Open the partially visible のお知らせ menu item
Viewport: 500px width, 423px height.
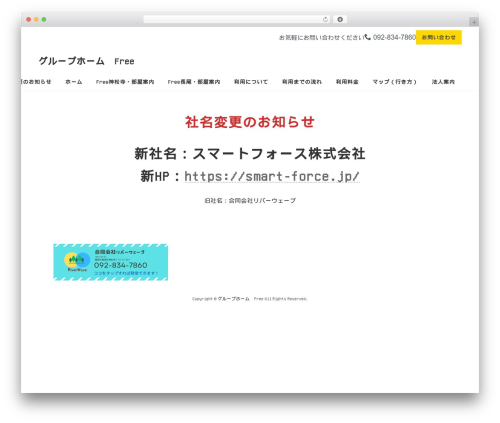pyautogui.click(x=36, y=82)
